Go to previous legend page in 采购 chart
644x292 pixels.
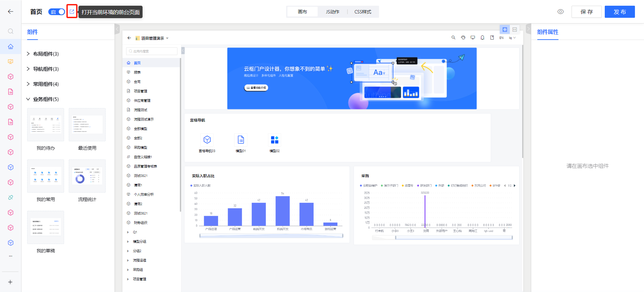pyautogui.click(x=505, y=186)
